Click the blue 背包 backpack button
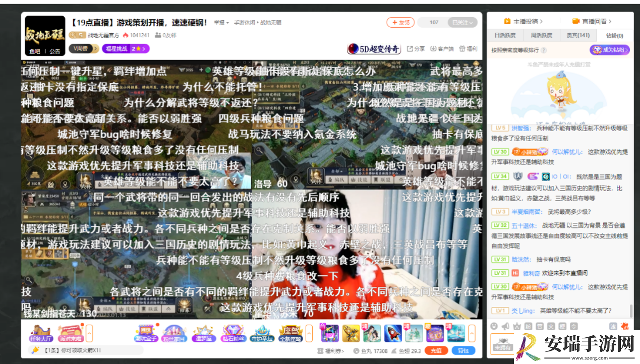The width and height of the screenshot is (640, 364). point(463,350)
